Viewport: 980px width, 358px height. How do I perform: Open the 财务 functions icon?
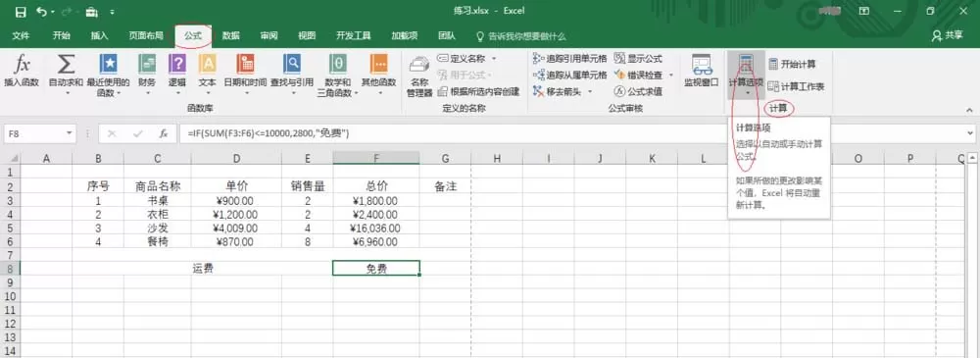point(147,63)
